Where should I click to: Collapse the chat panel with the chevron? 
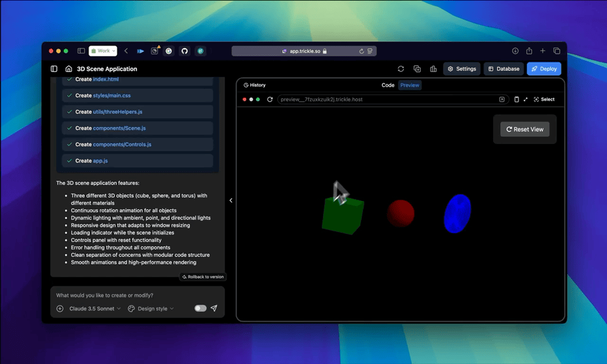click(x=231, y=200)
